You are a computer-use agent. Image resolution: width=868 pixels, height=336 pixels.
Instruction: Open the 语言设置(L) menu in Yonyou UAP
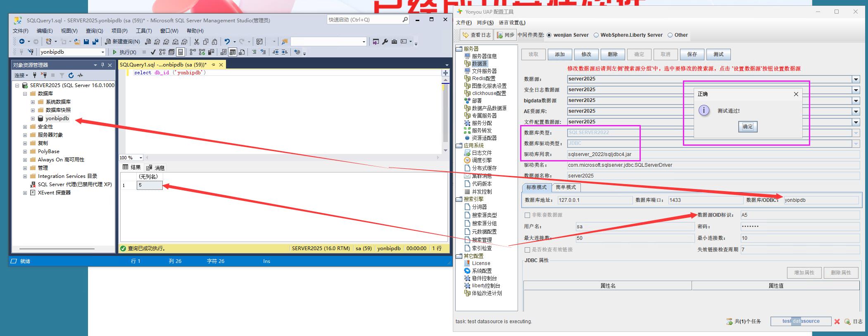(x=512, y=23)
